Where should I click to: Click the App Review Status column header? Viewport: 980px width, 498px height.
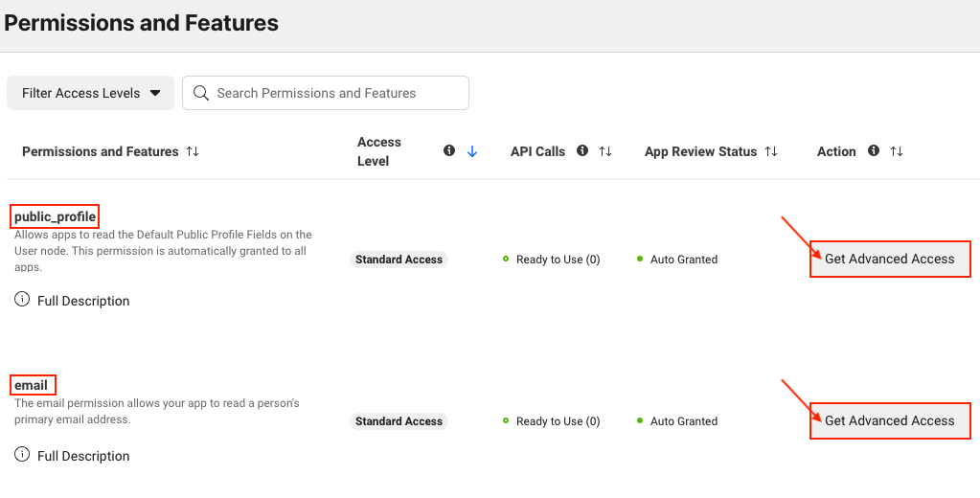point(700,151)
